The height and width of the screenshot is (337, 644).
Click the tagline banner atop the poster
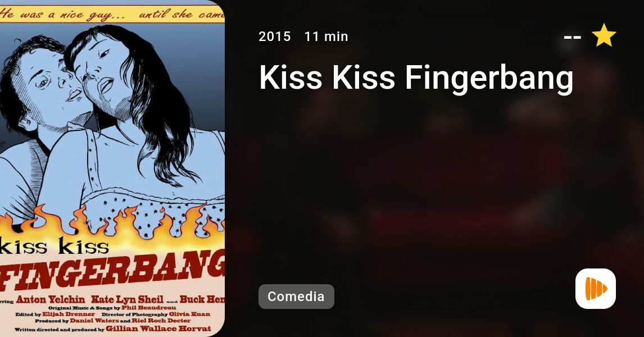click(112, 15)
